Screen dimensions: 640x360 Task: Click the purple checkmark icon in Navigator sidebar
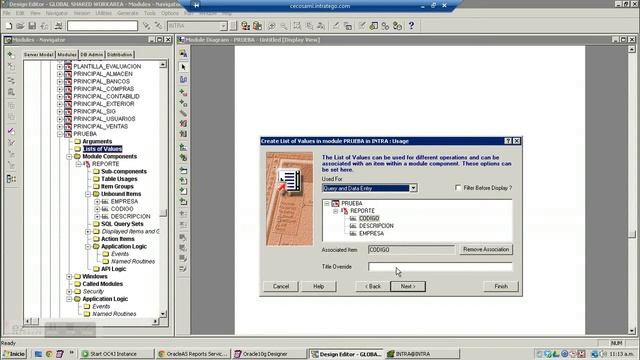click(11, 131)
